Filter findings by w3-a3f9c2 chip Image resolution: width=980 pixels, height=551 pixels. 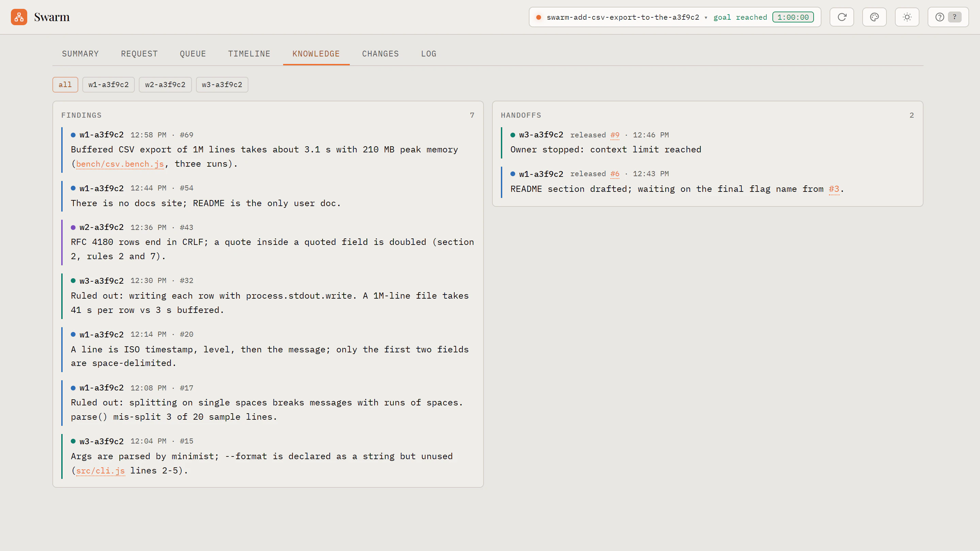(x=222, y=84)
